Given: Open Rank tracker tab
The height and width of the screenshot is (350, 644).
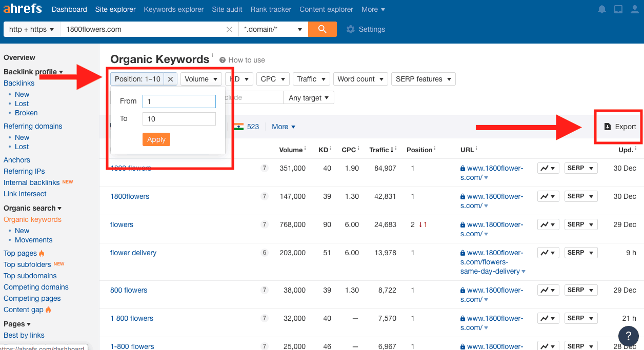Looking at the screenshot, I should [x=271, y=9].
